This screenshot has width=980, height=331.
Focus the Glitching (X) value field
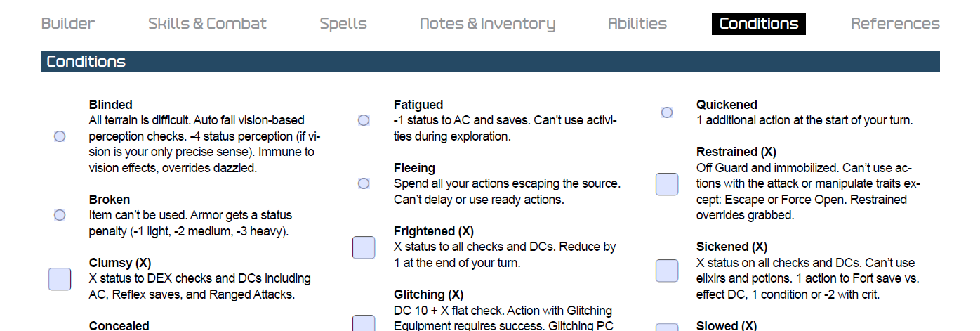[x=364, y=323]
